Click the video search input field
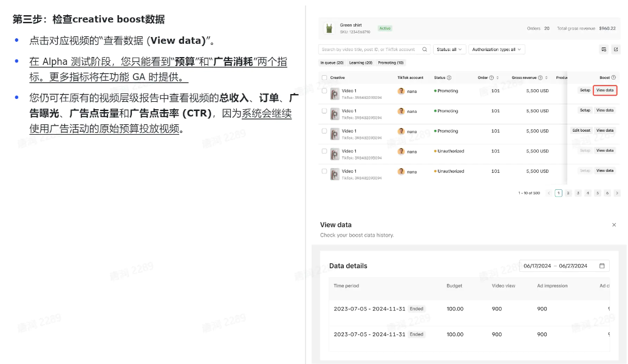Image resolution: width=628 pixels, height=364 pixels. [x=375, y=50]
